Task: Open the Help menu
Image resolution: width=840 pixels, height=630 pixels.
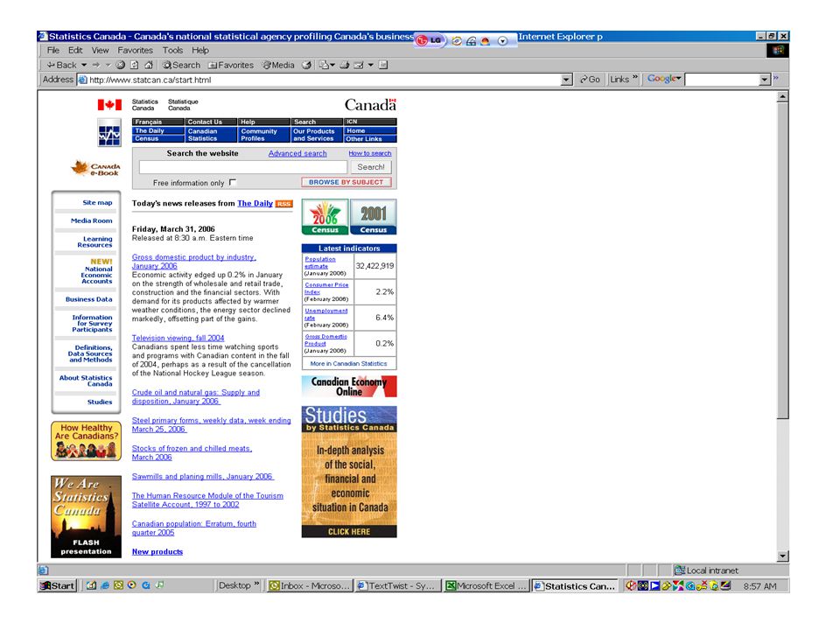Action: click(x=200, y=50)
